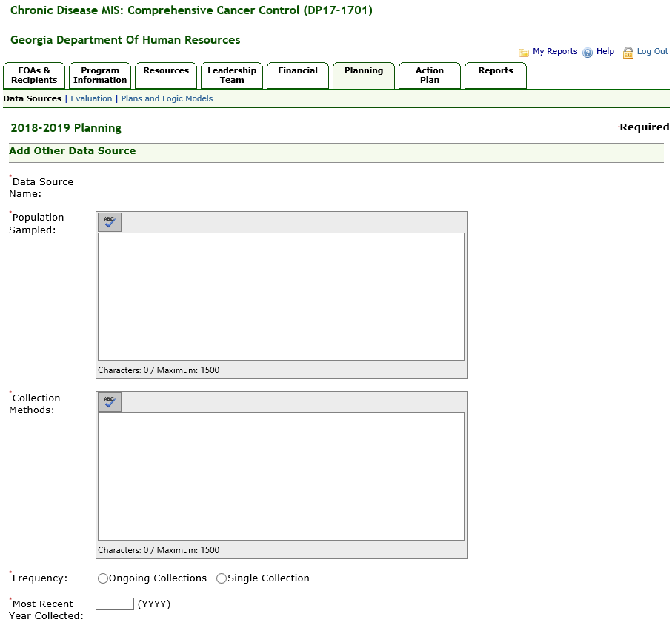Click the 2018-2019 Planning heading

(x=66, y=128)
